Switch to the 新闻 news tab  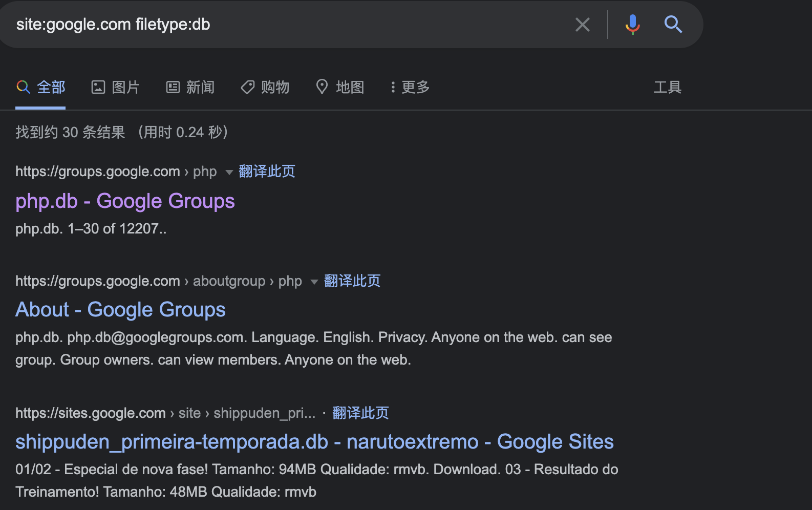pyautogui.click(x=190, y=87)
